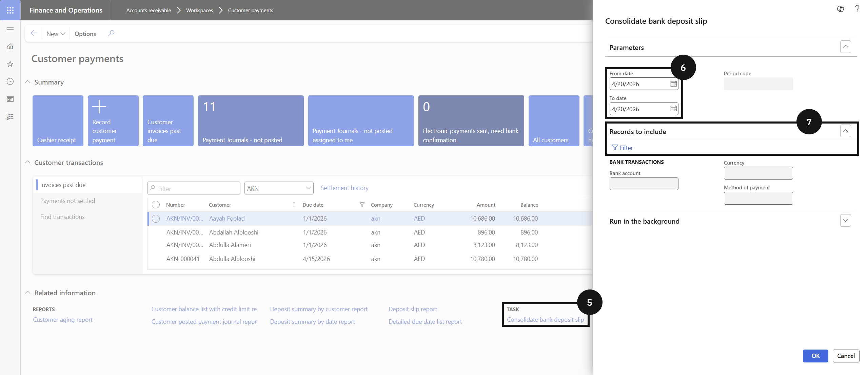The height and width of the screenshot is (375, 868).
Task: Go to Workspaces breadcrumb
Action: click(x=199, y=10)
